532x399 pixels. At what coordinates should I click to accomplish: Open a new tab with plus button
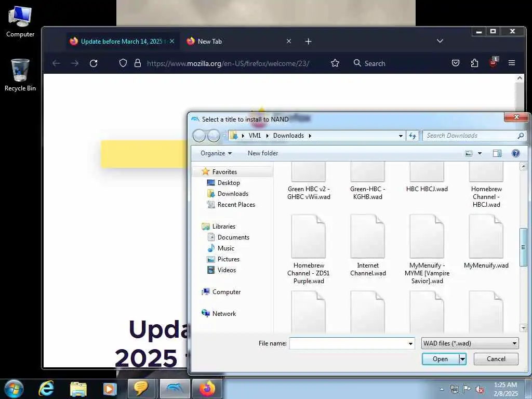click(x=308, y=42)
